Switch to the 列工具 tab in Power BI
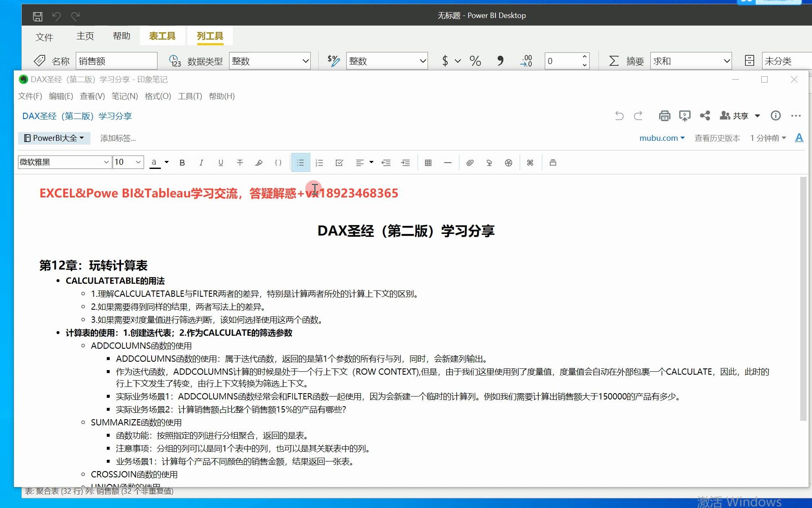Image resolution: width=812 pixels, height=508 pixels. tap(210, 36)
